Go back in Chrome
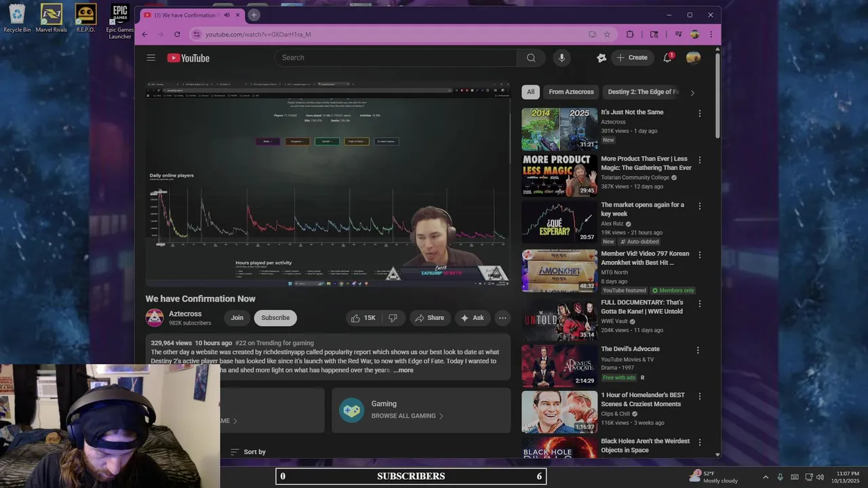868x488 pixels. (144, 34)
